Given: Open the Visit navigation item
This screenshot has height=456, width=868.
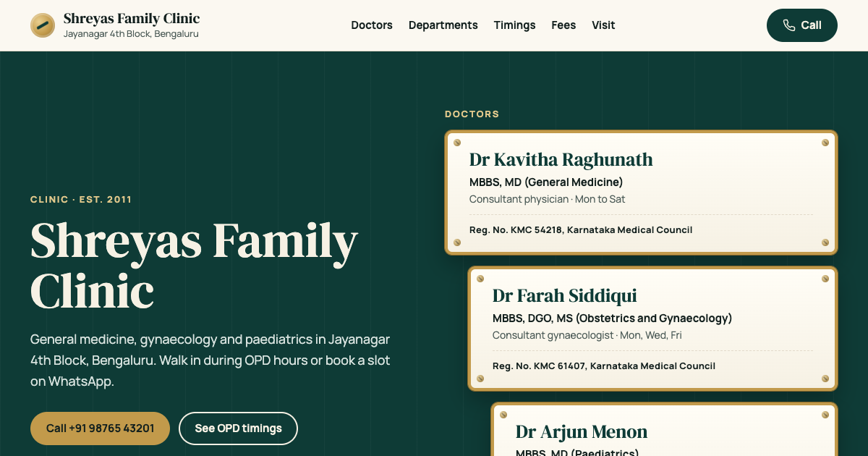Looking at the screenshot, I should [x=603, y=25].
